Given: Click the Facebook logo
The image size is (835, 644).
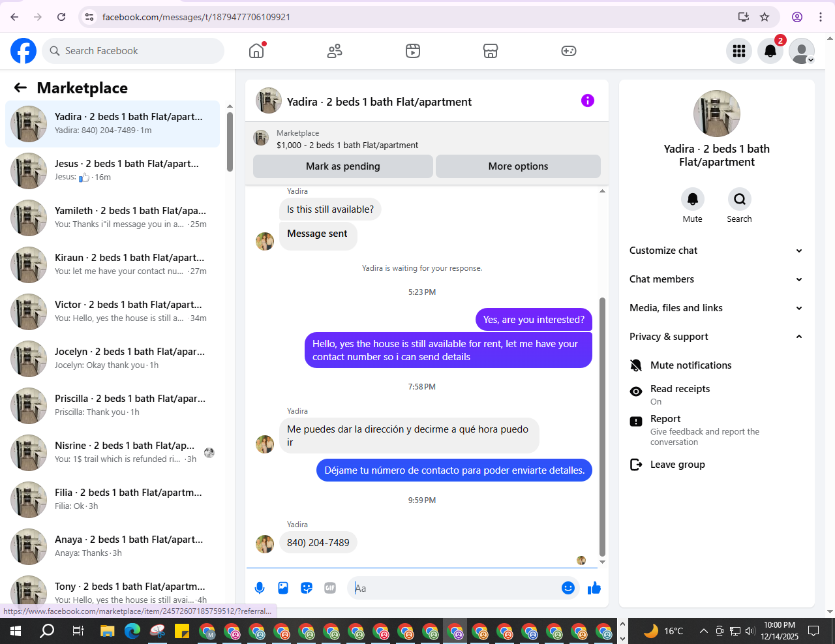Looking at the screenshot, I should [x=23, y=51].
